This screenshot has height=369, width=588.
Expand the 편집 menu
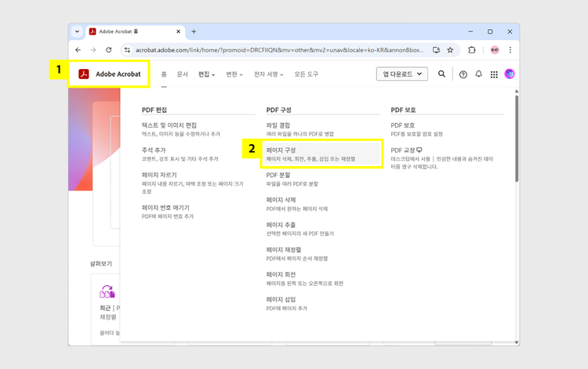pyautogui.click(x=207, y=74)
